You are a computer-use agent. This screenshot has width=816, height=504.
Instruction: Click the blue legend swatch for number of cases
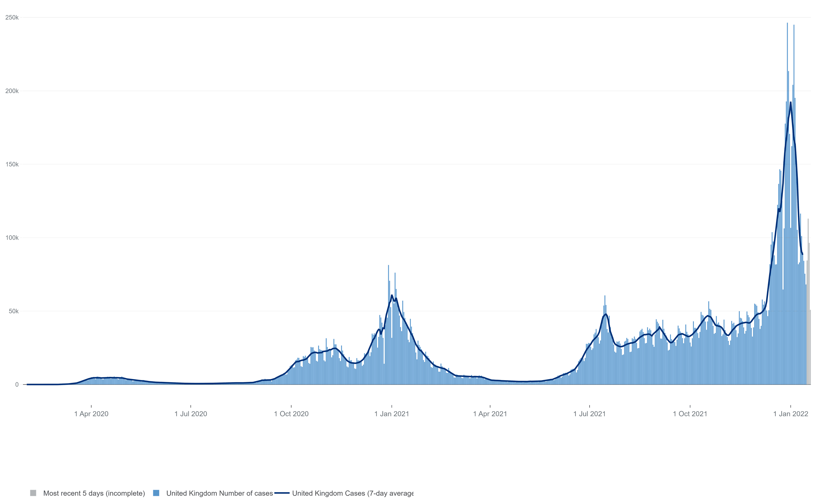click(156, 493)
